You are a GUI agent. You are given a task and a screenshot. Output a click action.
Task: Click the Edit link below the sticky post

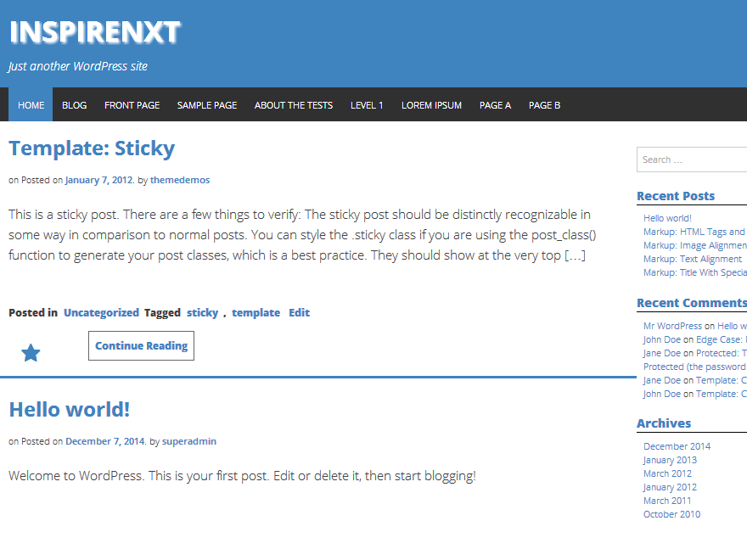pyautogui.click(x=299, y=312)
